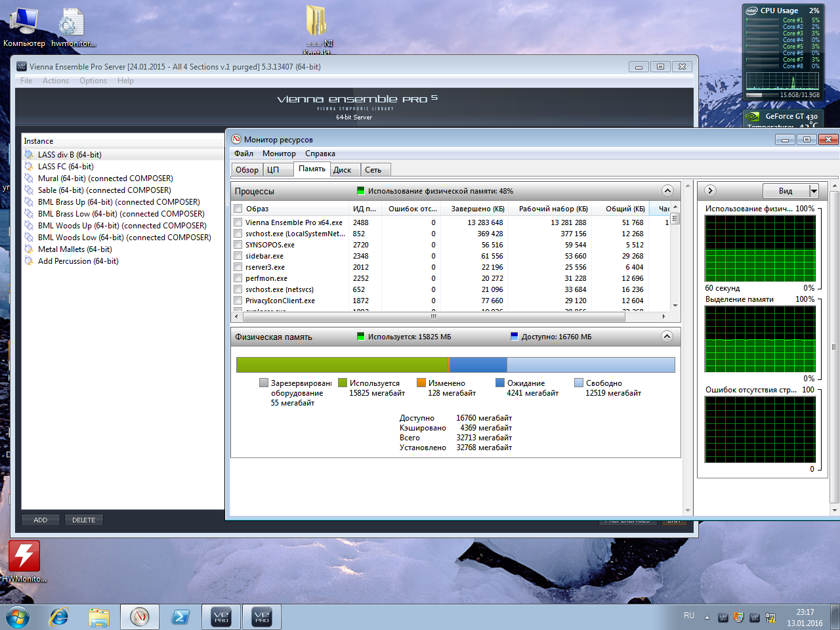Click the blue Ожидание memory bar segment
This screenshot has height=630, width=840.
[478, 365]
